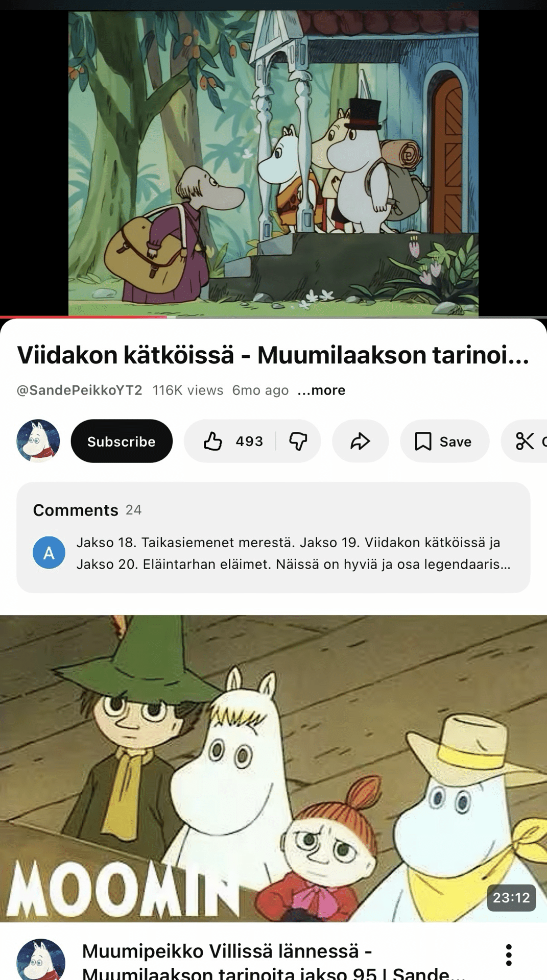
Task: Expand description with the ...more link
Action: [x=321, y=390]
